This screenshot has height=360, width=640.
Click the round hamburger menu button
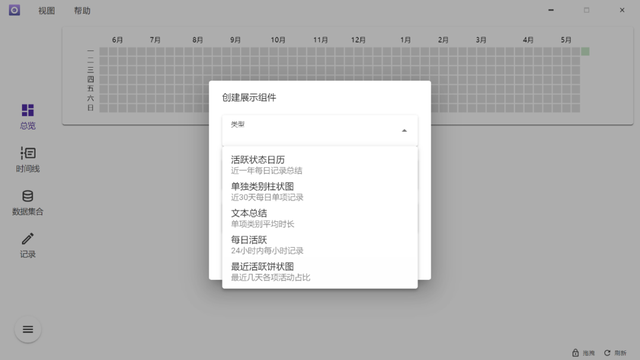(x=28, y=329)
